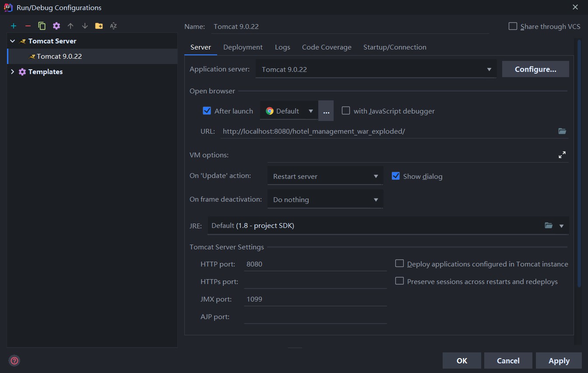This screenshot has height=373, width=588.
Task: Click the Cancel button
Action: click(x=508, y=361)
